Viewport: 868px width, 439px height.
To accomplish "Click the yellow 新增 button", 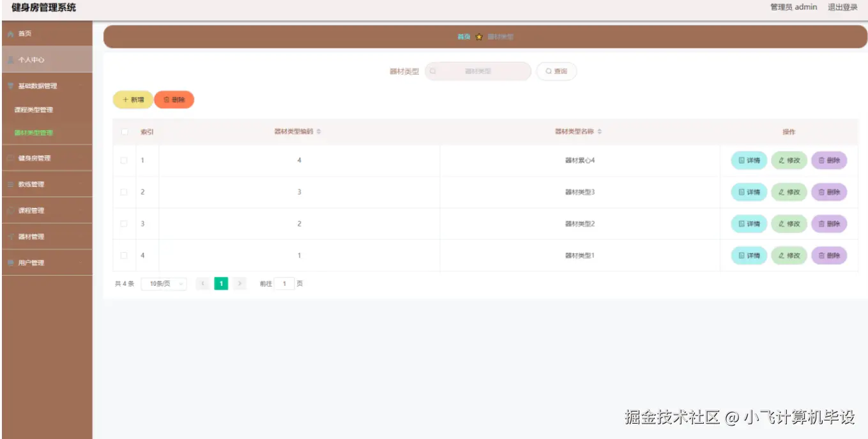I will pos(133,100).
